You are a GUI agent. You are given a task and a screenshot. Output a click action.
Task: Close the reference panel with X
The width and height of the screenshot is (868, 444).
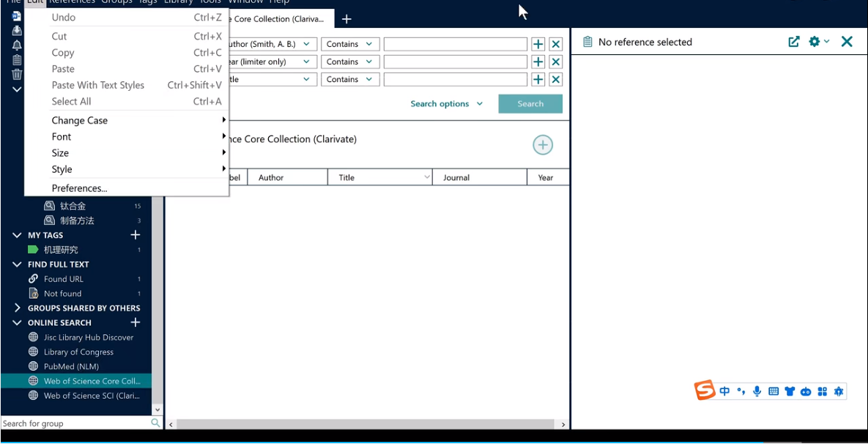[847, 42]
